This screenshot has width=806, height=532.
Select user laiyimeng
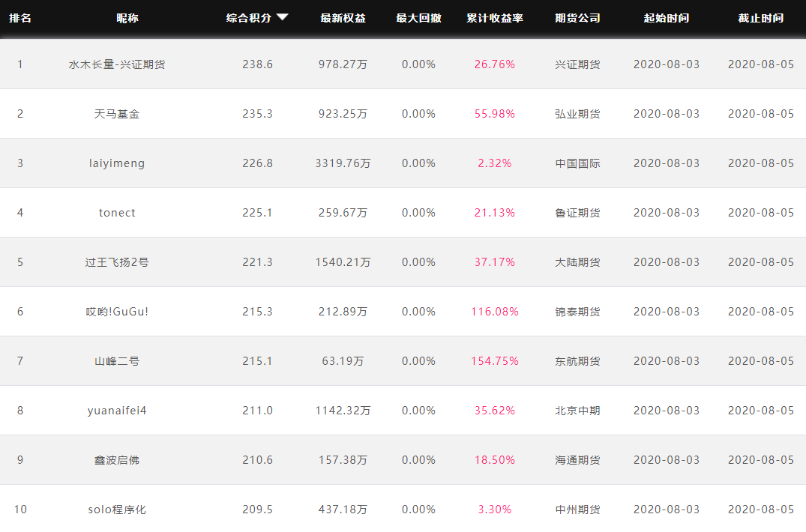[117, 163]
